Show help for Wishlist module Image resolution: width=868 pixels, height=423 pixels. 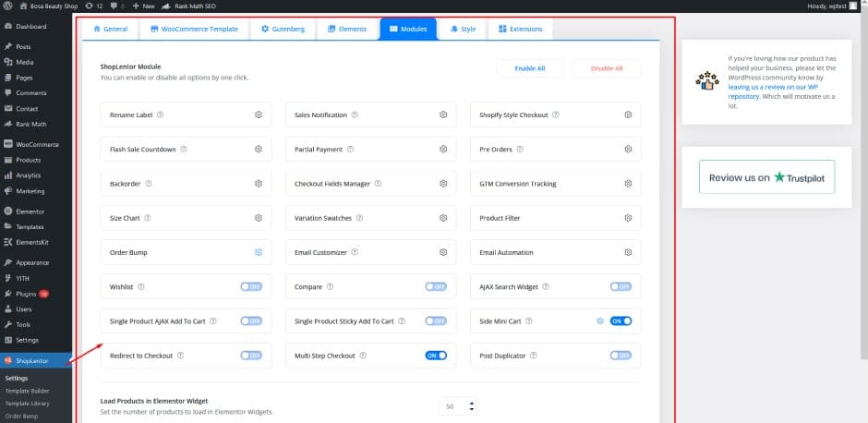tap(141, 287)
